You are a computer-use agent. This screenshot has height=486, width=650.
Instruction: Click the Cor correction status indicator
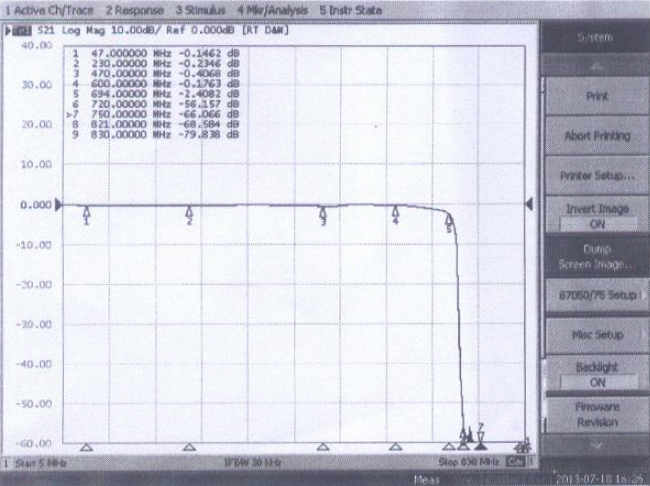[515, 462]
